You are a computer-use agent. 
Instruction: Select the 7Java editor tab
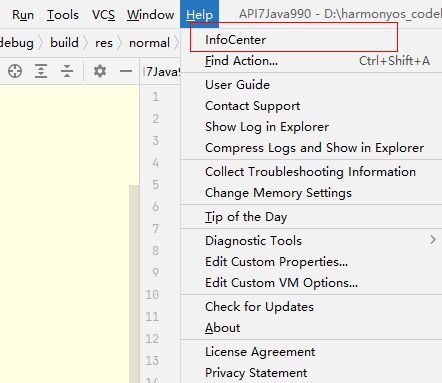161,71
